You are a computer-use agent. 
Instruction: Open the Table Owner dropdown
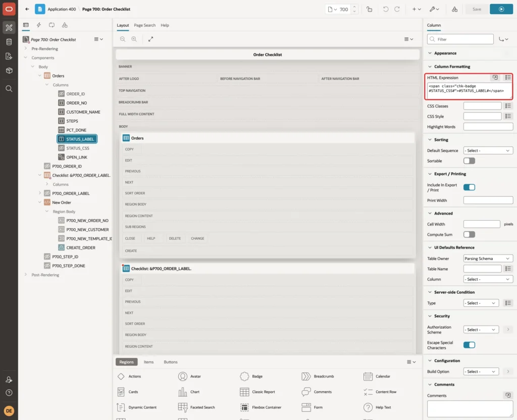coord(488,258)
